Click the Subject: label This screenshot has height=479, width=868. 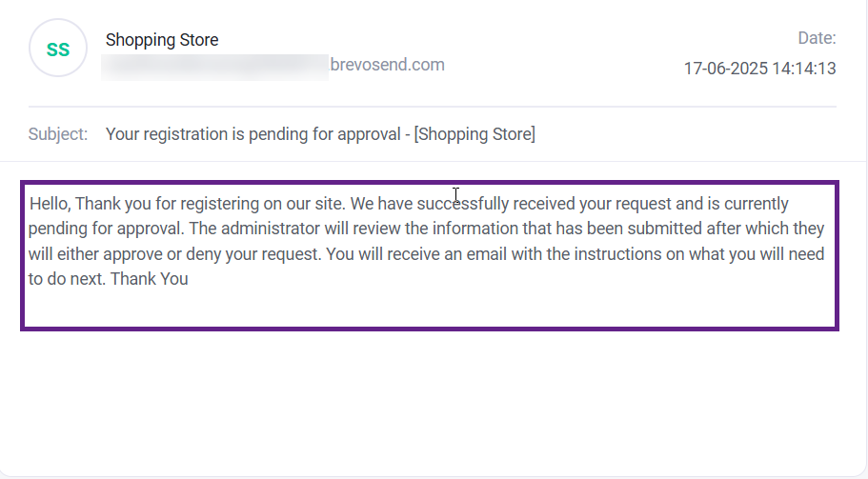(58, 134)
